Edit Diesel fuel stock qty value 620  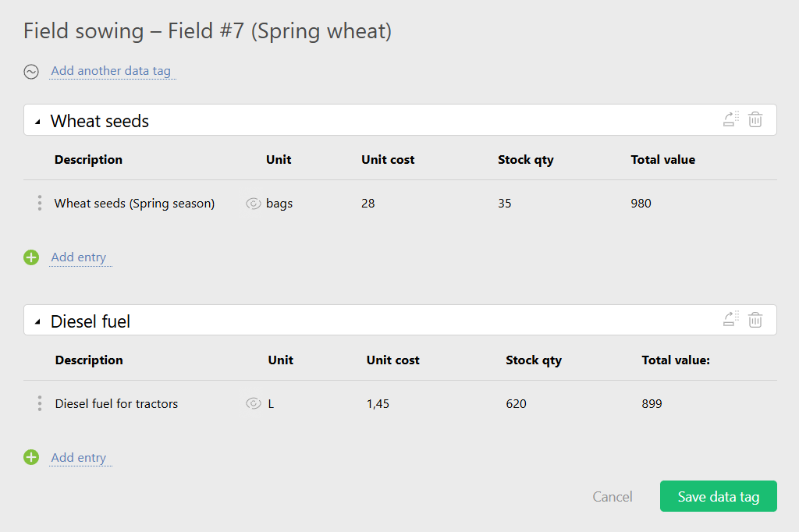click(516, 404)
